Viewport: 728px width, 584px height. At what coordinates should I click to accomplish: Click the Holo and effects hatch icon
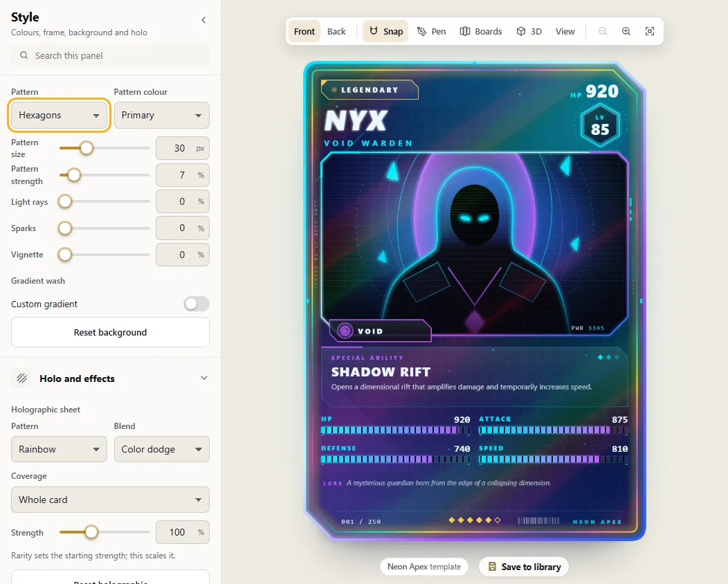(x=22, y=378)
